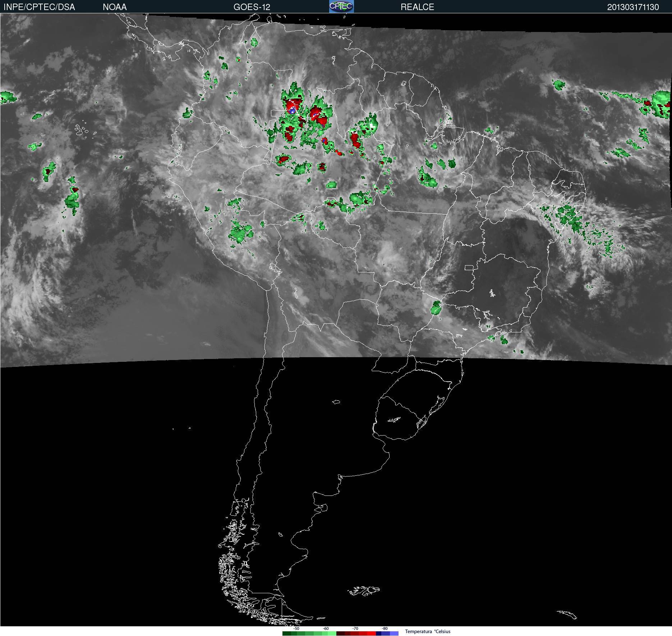The width and height of the screenshot is (672, 636).
Task: Click the REALCE label in the header
Action: (417, 7)
